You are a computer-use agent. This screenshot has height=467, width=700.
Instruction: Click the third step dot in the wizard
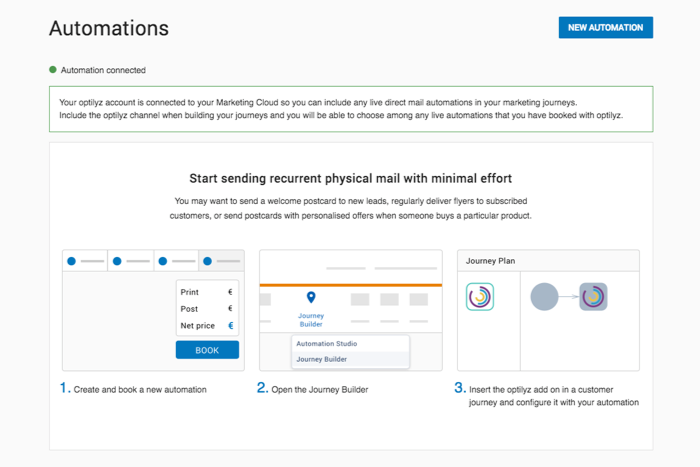(x=162, y=261)
